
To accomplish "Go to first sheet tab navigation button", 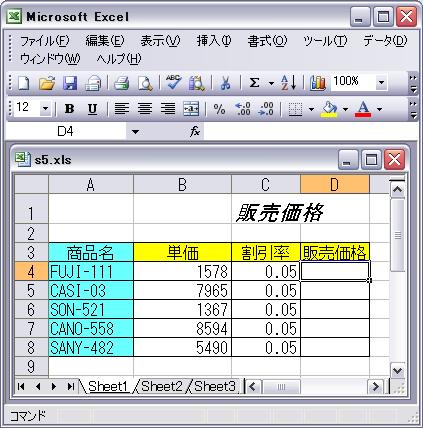I will click(21, 387).
